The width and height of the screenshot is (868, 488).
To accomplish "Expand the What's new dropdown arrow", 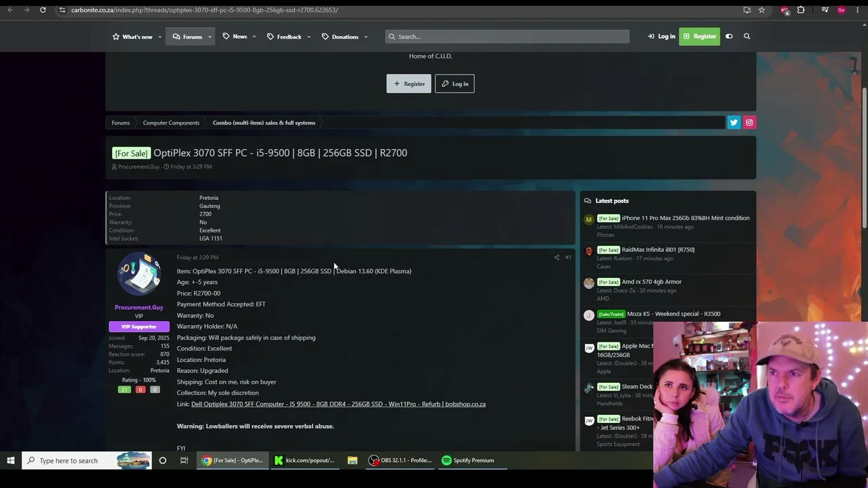I will pyautogui.click(x=160, y=37).
